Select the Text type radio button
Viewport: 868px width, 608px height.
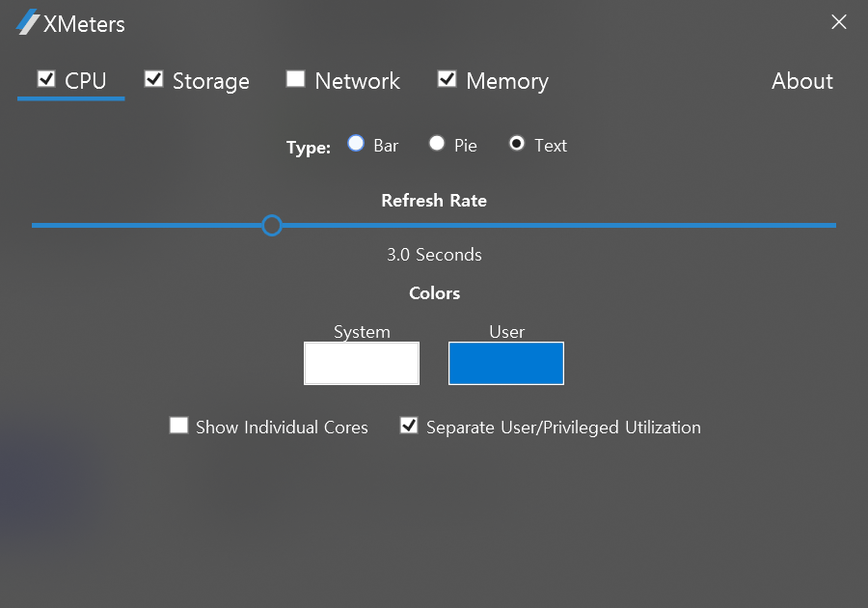coord(517,144)
